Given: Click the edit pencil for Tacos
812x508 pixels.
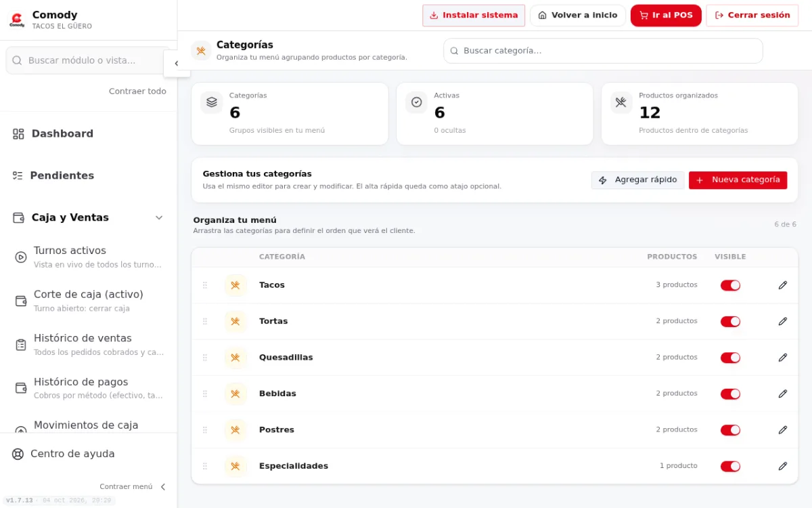Looking at the screenshot, I should [x=783, y=285].
